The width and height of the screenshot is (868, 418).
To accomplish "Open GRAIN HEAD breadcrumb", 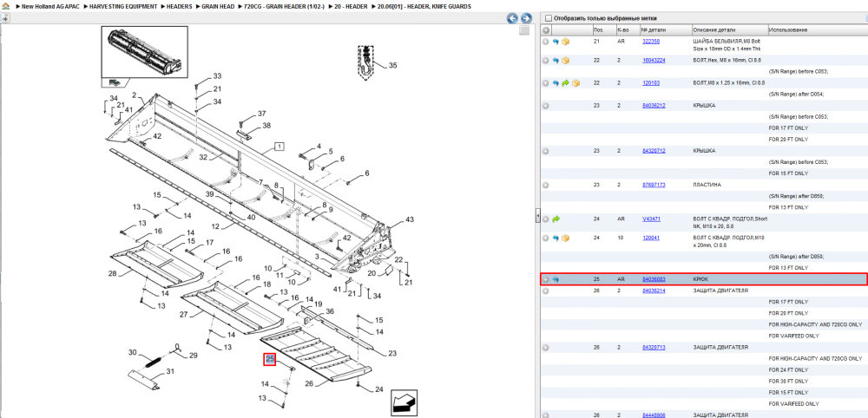I will click(x=218, y=7).
